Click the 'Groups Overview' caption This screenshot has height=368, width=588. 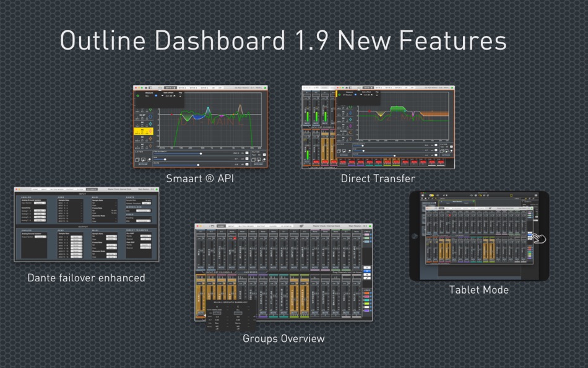(283, 339)
